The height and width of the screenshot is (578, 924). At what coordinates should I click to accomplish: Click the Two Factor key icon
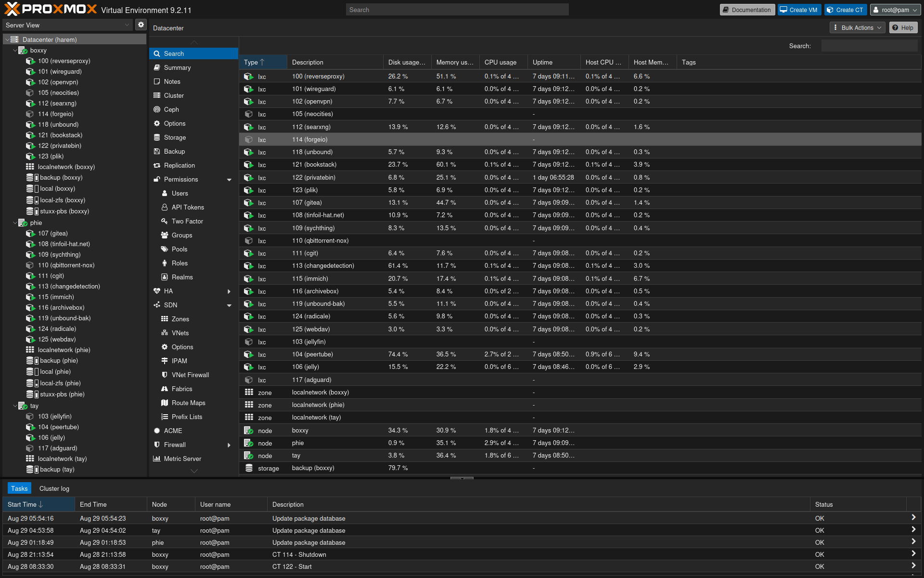165,221
